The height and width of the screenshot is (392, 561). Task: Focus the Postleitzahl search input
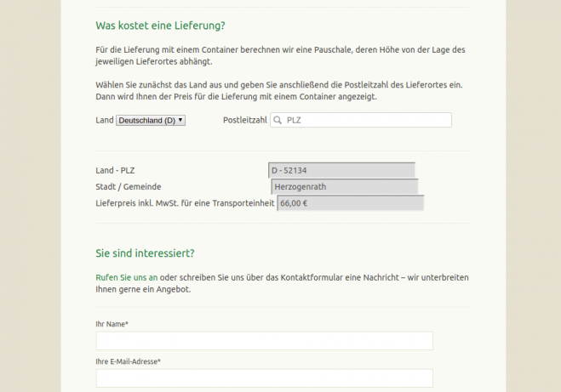pos(366,121)
